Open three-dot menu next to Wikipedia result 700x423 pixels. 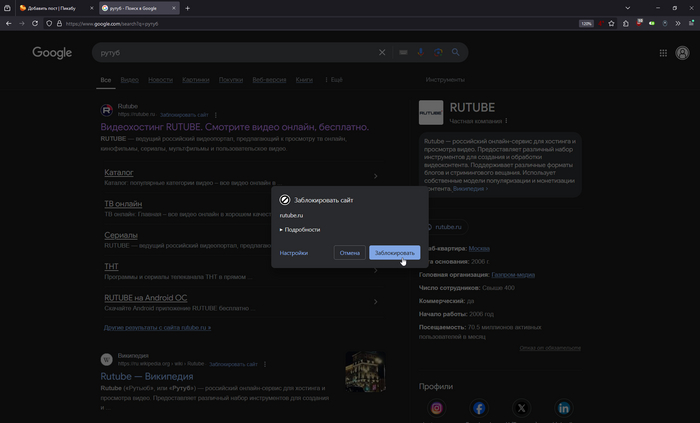(x=265, y=364)
